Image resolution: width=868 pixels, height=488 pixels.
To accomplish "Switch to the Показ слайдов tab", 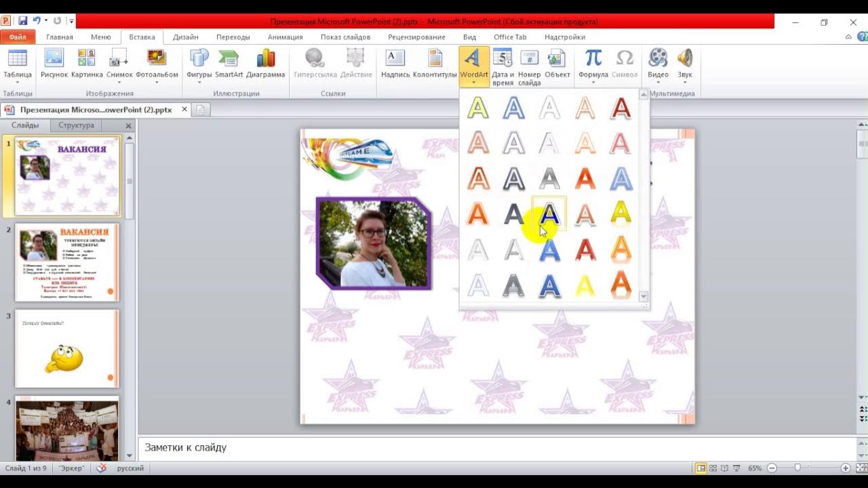I will (x=345, y=37).
